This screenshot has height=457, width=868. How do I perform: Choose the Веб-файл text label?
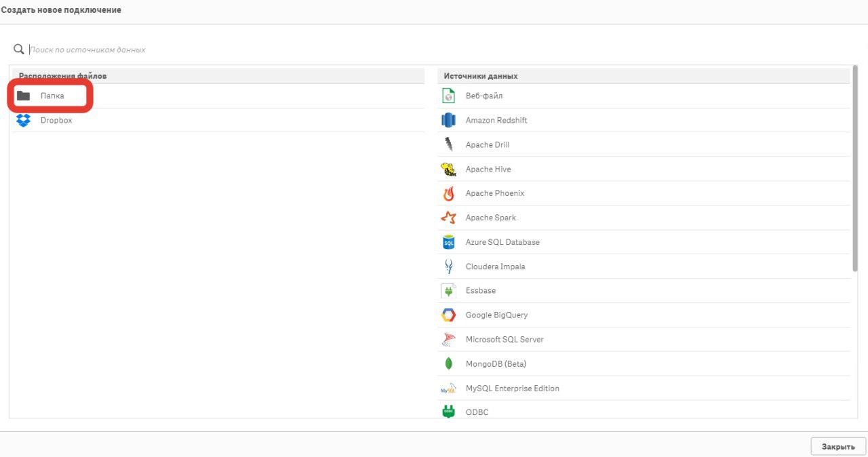tap(484, 96)
